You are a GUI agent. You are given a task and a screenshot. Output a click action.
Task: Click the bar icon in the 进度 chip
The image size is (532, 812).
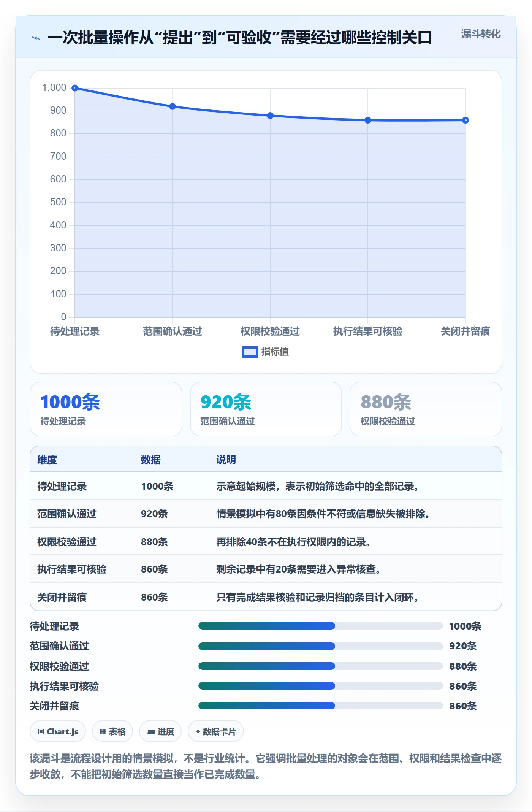[151, 732]
